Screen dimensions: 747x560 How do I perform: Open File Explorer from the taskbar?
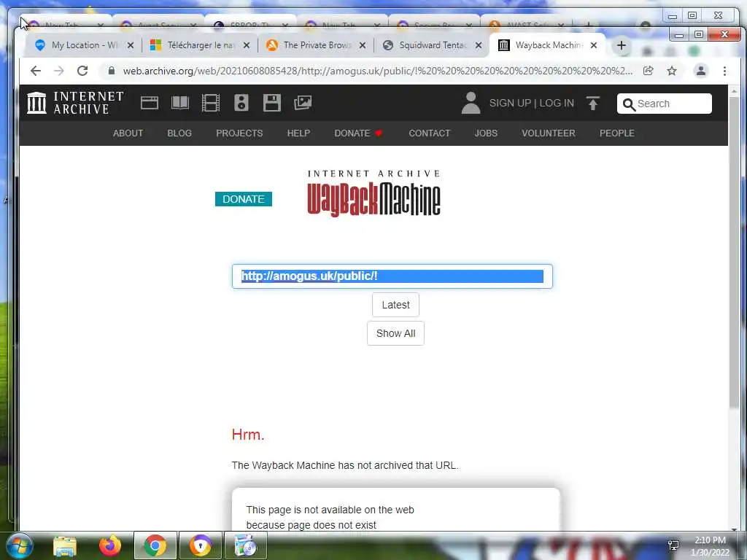click(x=65, y=545)
